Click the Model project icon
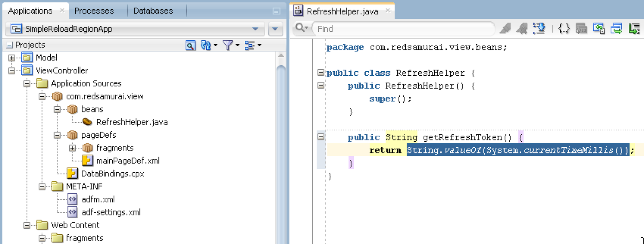The width and height of the screenshot is (644, 244). (x=27, y=58)
